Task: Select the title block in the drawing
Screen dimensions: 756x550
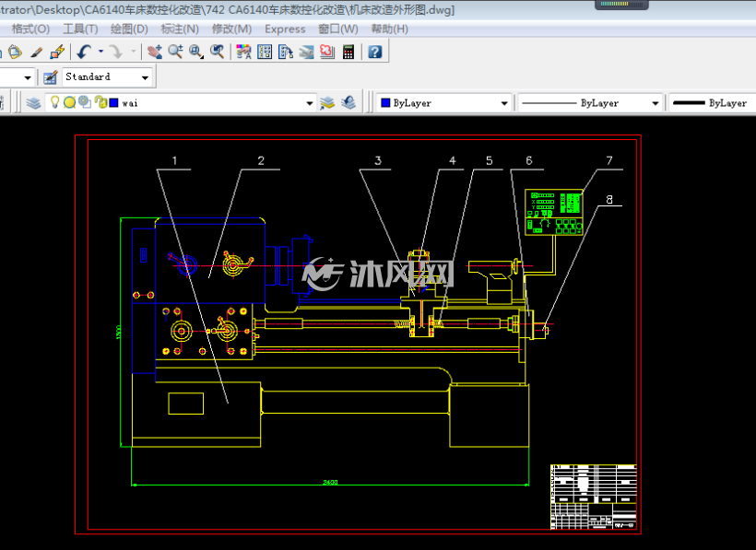Action: (x=594, y=497)
